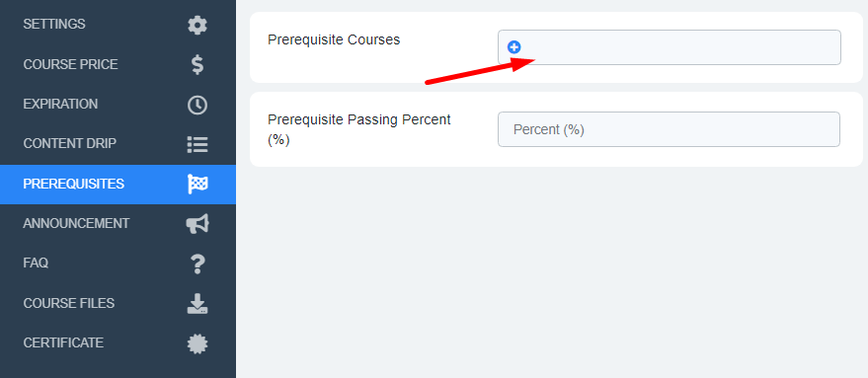Click the Expiration clock icon
The width and height of the screenshot is (868, 378).
click(197, 105)
